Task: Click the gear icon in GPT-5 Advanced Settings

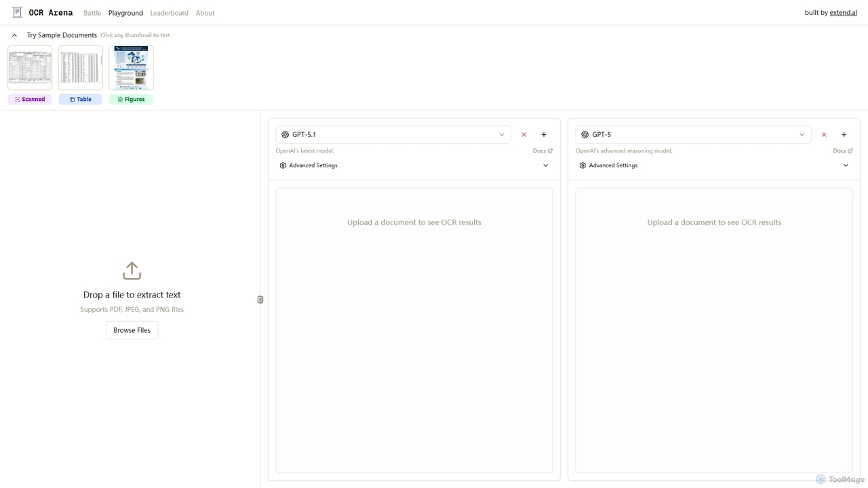Action: [x=583, y=165]
